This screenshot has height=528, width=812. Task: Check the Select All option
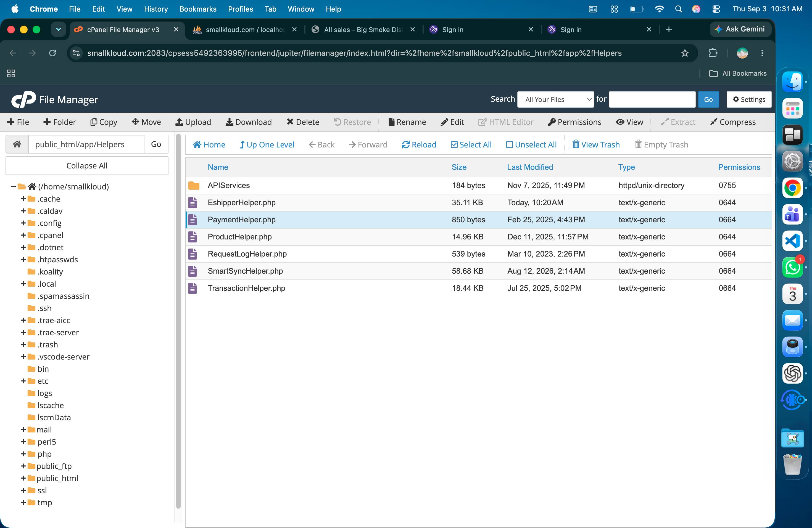(471, 145)
